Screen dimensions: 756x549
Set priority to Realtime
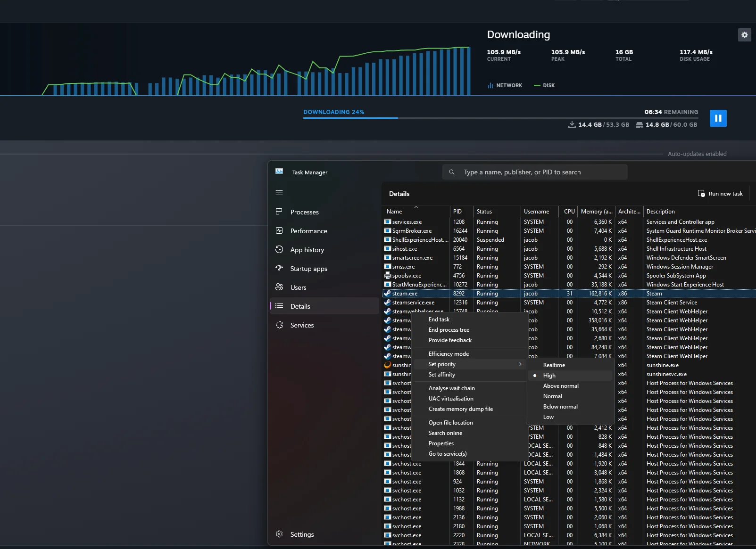570,365
